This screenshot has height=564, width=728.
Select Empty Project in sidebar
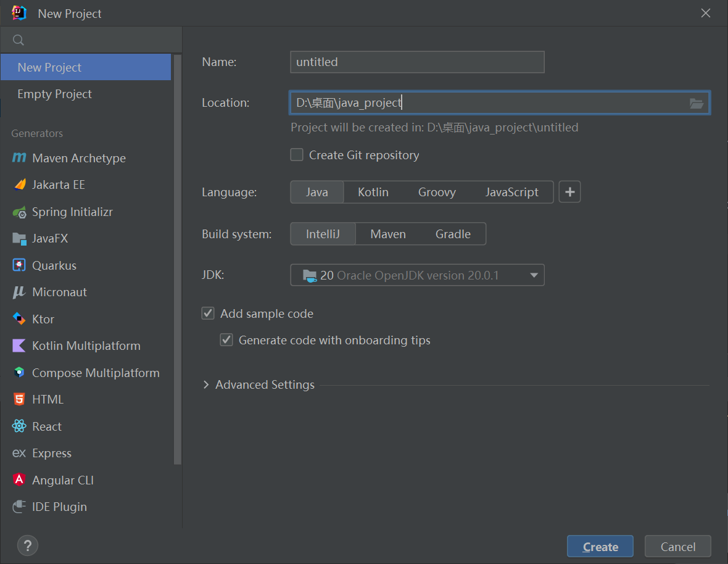(x=86, y=94)
